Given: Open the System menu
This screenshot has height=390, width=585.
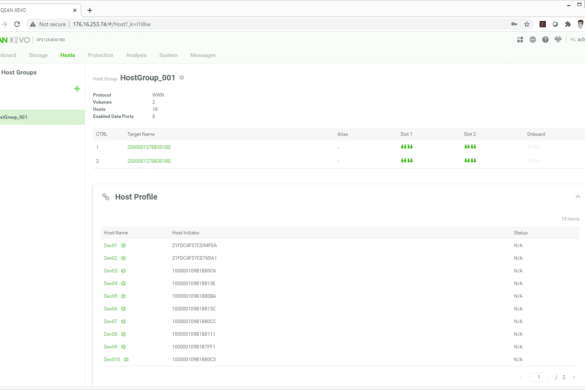Looking at the screenshot, I should (x=168, y=55).
